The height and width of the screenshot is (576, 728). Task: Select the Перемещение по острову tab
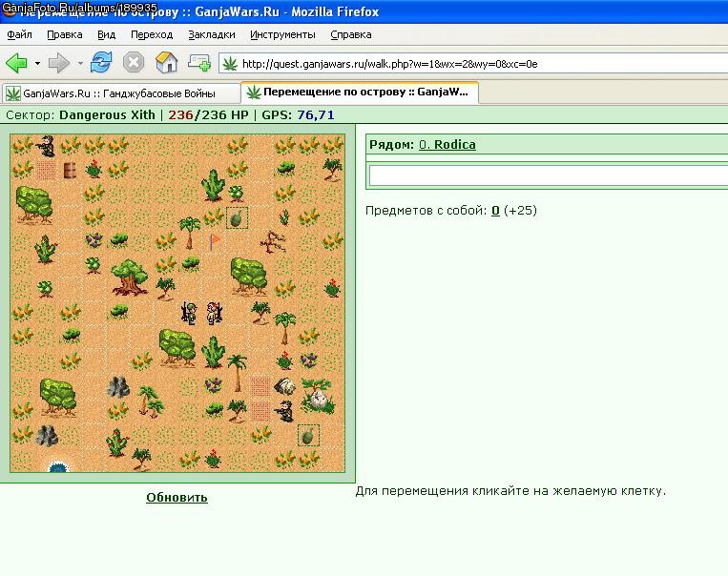(x=360, y=92)
